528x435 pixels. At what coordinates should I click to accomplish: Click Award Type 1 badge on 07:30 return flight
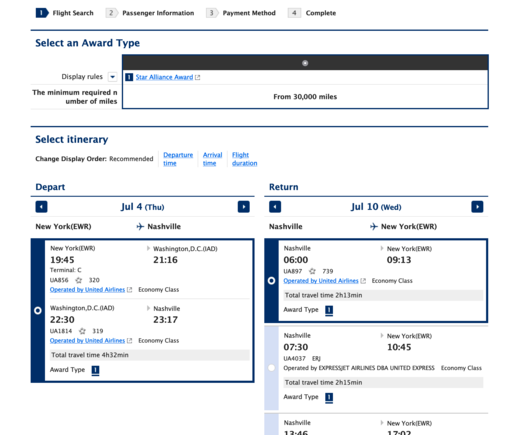click(329, 397)
